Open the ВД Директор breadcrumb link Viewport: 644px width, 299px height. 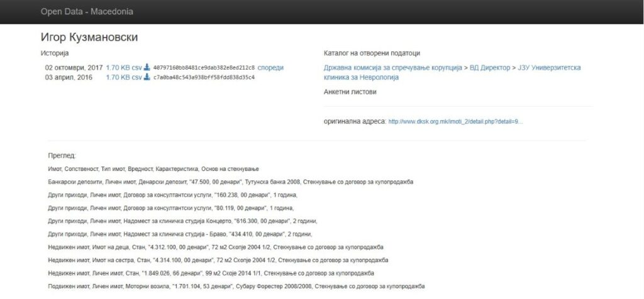tap(490, 67)
